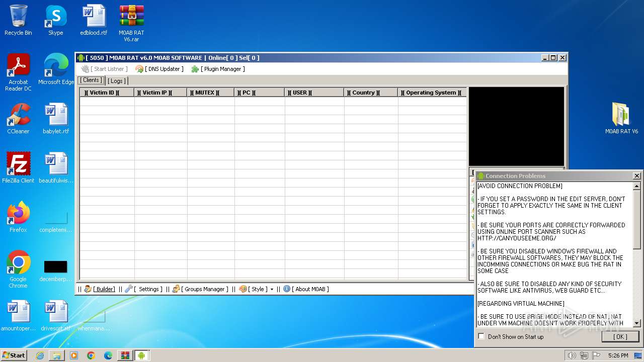This screenshot has width=644, height=362.
Task: Select the Microsoft Edge desktop shortcut
Action: coord(56,69)
